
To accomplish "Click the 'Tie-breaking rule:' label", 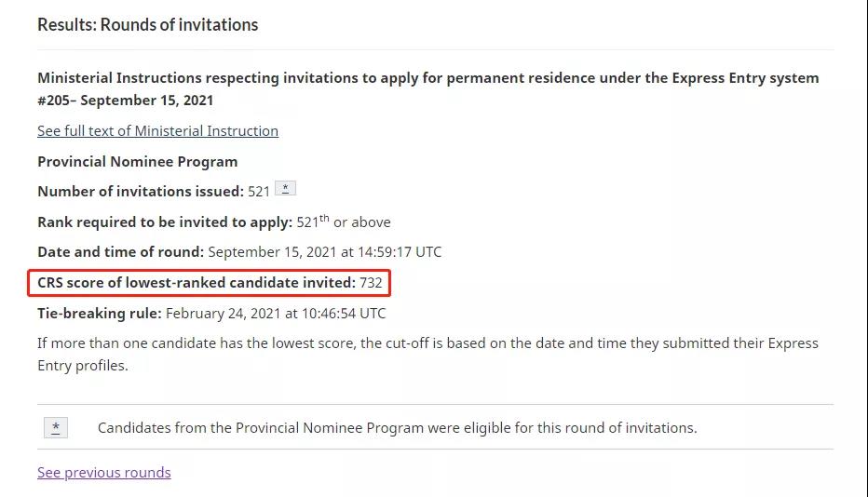I will 100,314.
